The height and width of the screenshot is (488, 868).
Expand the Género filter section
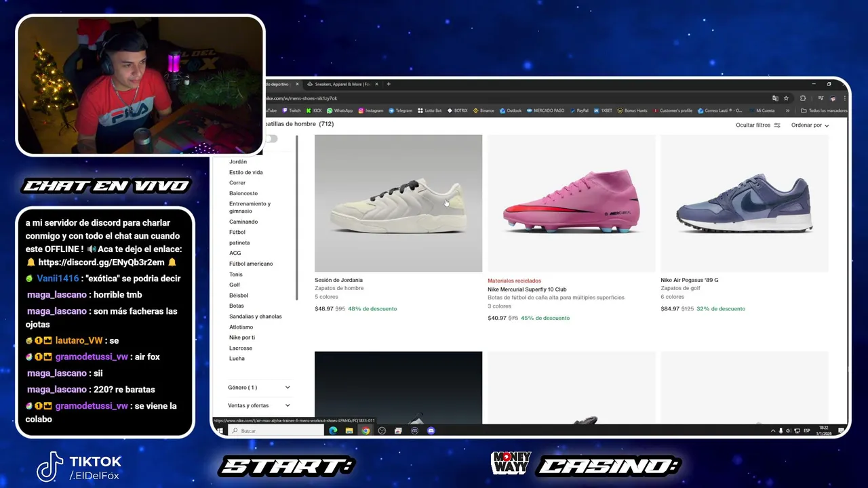pos(259,388)
